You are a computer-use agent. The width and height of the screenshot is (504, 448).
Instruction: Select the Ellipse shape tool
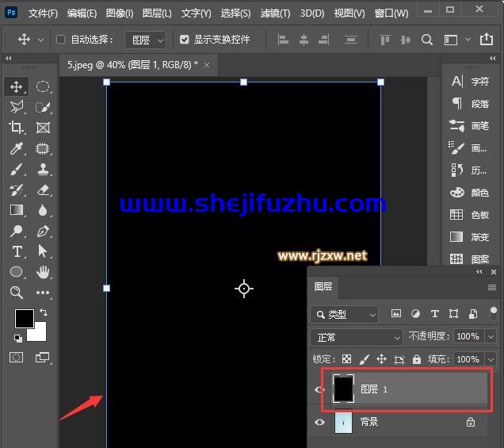coord(16,272)
